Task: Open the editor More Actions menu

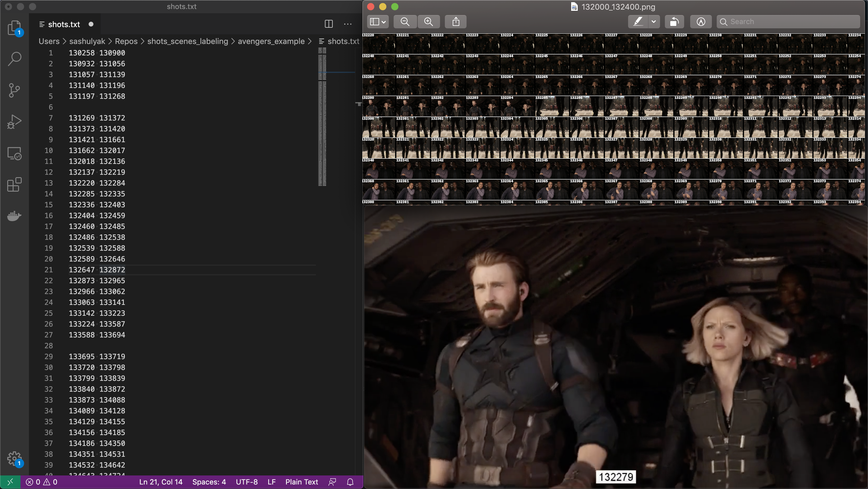Action: (x=348, y=24)
